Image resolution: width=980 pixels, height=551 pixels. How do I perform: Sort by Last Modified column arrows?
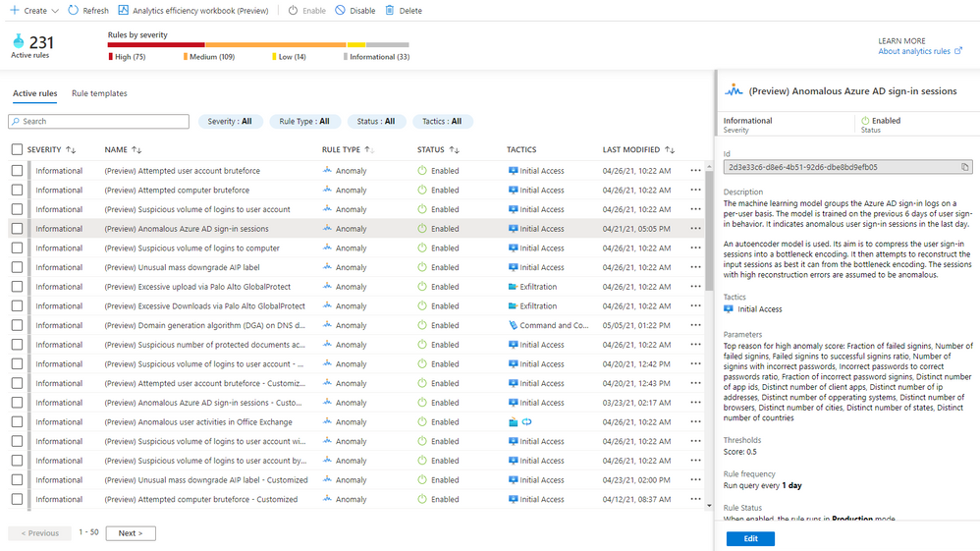pyautogui.click(x=670, y=150)
